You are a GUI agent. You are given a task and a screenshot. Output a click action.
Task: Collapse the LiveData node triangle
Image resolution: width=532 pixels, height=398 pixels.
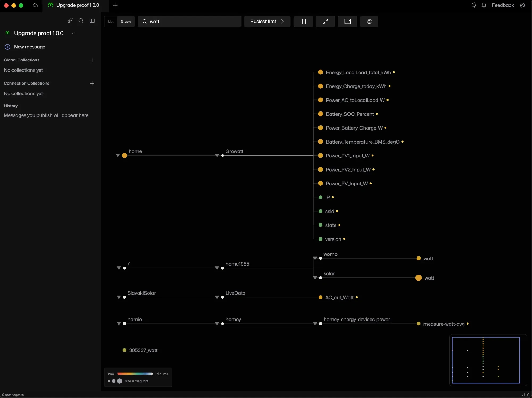tap(217, 297)
